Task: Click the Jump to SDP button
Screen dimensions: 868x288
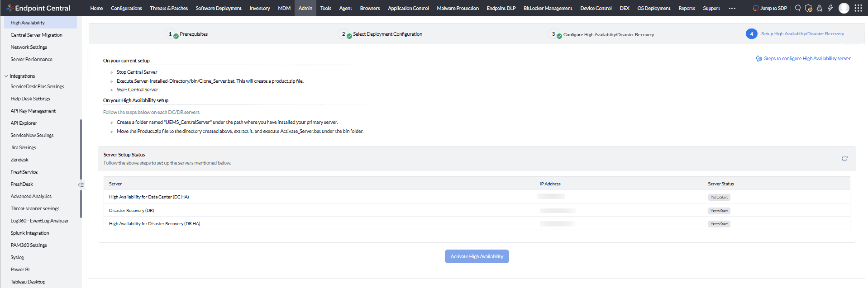Action: point(770,8)
